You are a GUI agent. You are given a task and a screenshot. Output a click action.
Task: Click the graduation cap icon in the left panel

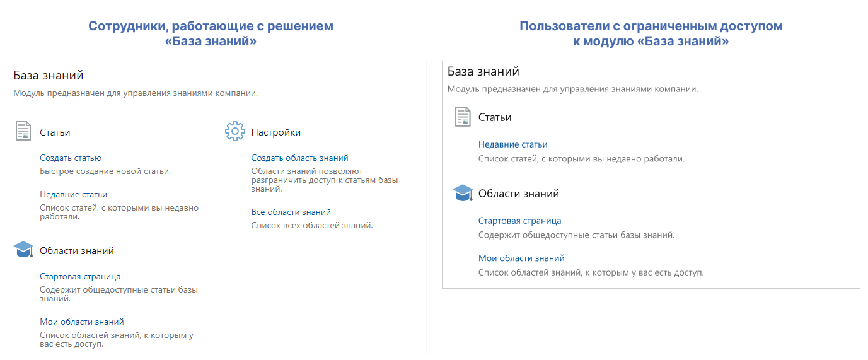coord(23,250)
